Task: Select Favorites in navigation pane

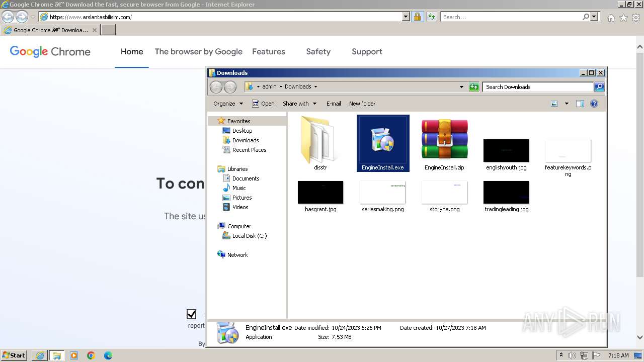Action: pos(238,121)
